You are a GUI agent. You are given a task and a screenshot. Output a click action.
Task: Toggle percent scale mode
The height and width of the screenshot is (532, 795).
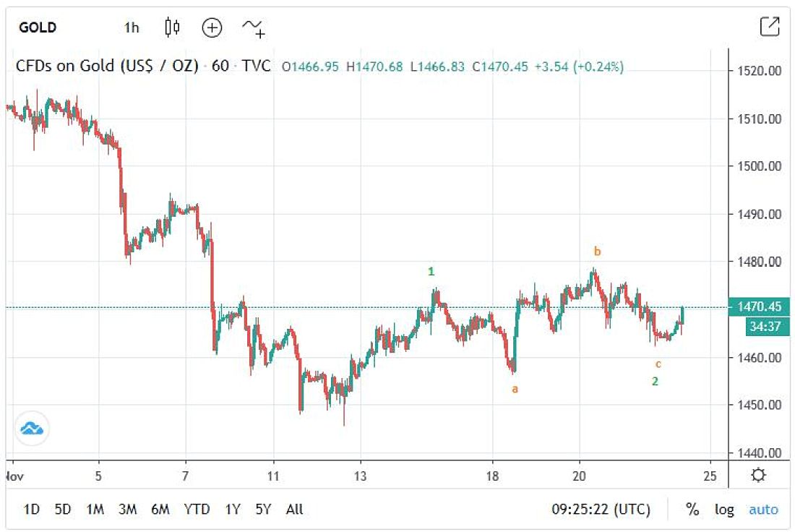pyautogui.click(x=692, y=510)
